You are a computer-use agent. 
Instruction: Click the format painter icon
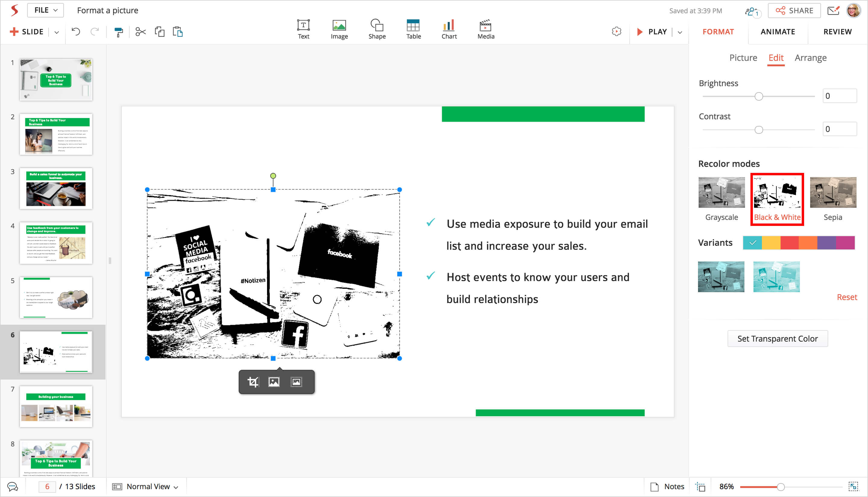point(118,32)
